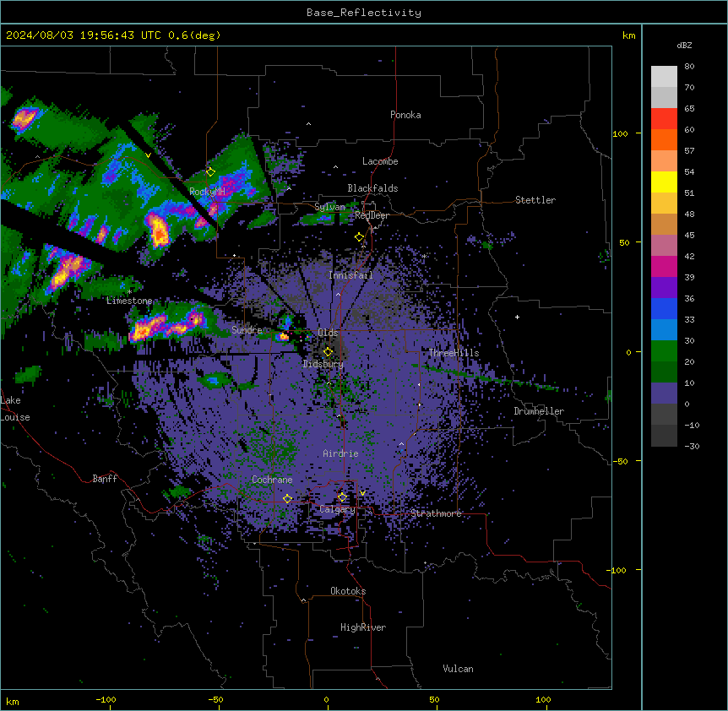Click the ThreeHills label
This screenshot has height=711, width=728.
[x=454, y=353]
